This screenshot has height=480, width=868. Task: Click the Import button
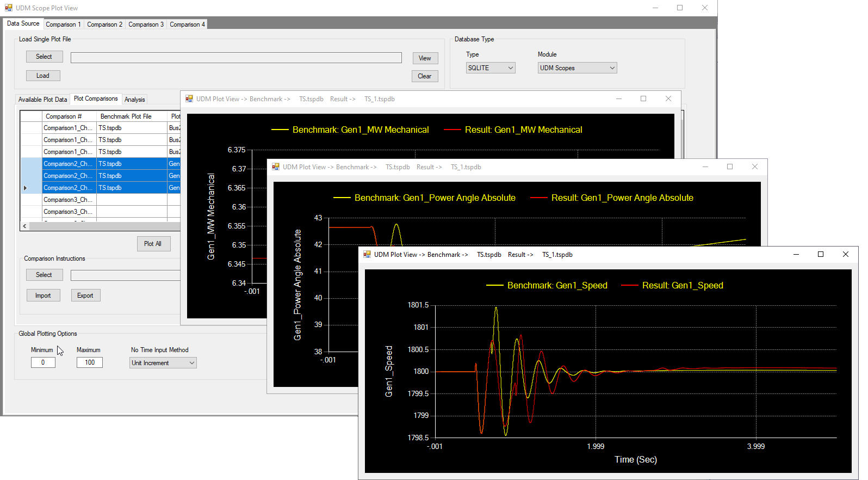coord(43,296)
